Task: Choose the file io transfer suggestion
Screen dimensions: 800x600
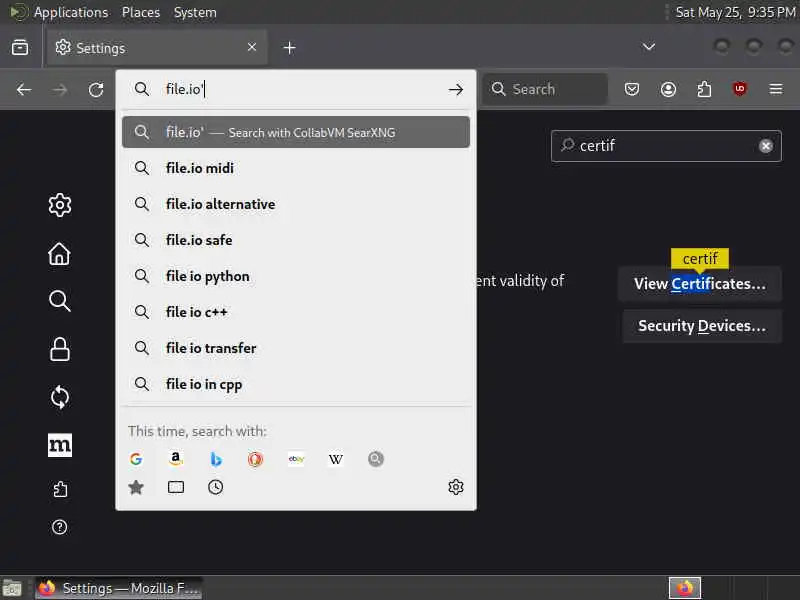Action: tap(296, 348)
